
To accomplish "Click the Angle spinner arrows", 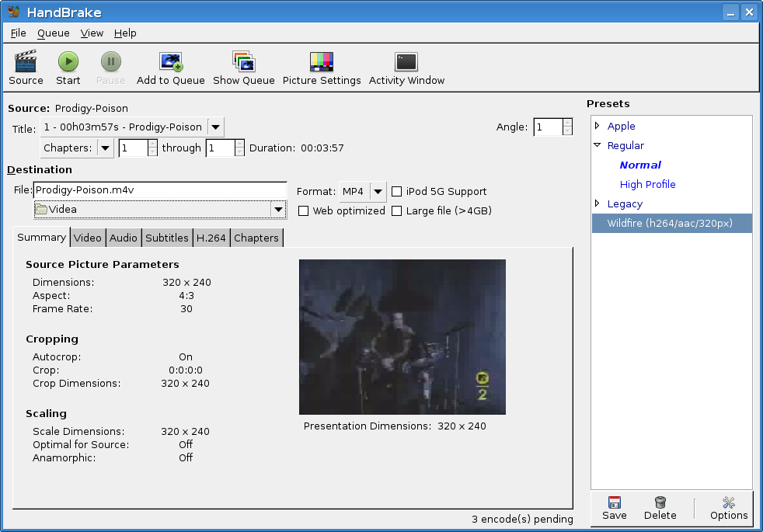I will click(567, 127).
